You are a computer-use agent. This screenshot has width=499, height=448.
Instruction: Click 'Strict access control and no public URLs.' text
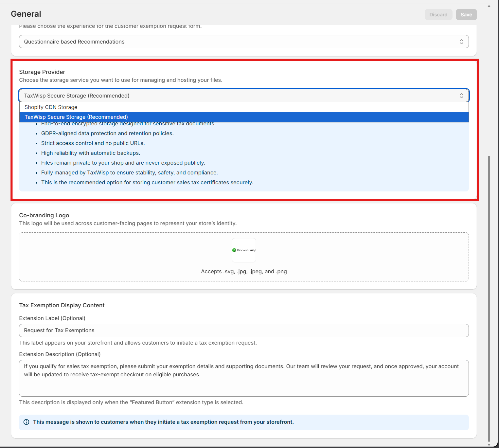point(93,143)
